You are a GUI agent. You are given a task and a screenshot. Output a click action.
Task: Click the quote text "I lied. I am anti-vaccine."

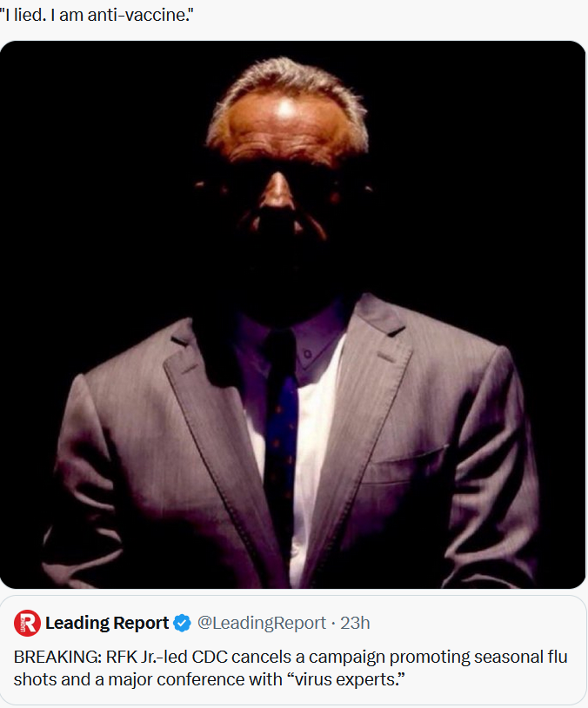(97, 15)
